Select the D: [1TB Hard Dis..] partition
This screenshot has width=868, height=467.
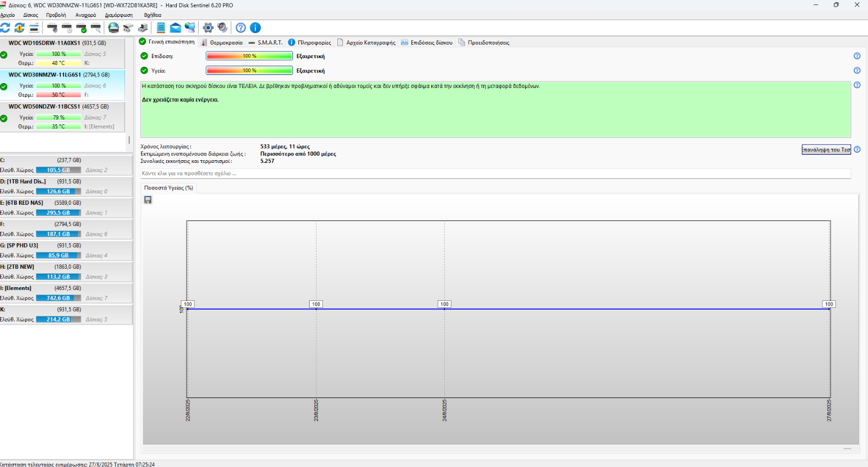(66, 186)
